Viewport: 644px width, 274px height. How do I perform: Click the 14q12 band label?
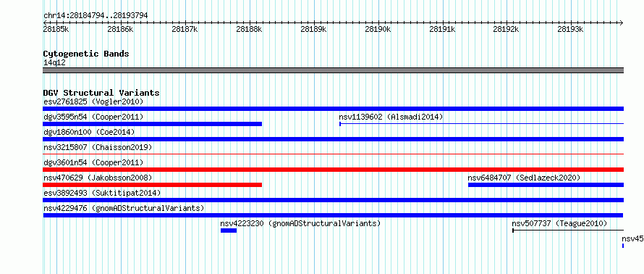[x=54, y=63]
